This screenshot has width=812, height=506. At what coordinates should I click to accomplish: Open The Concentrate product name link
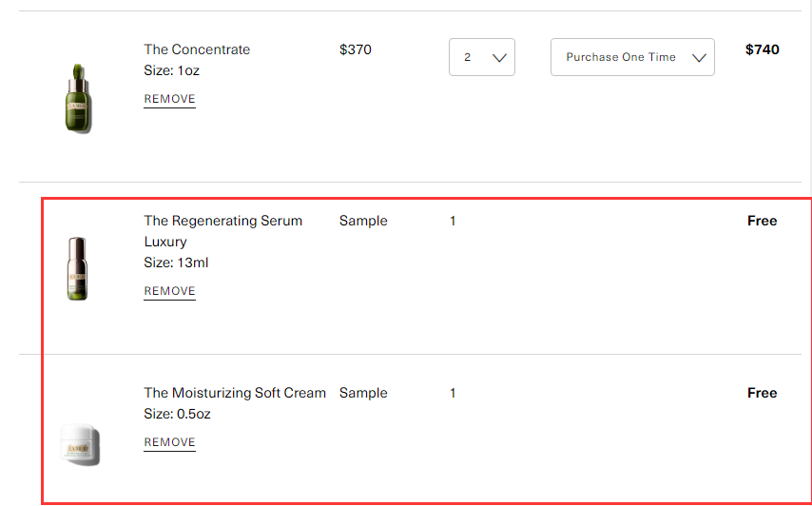(x=197, y=49)
